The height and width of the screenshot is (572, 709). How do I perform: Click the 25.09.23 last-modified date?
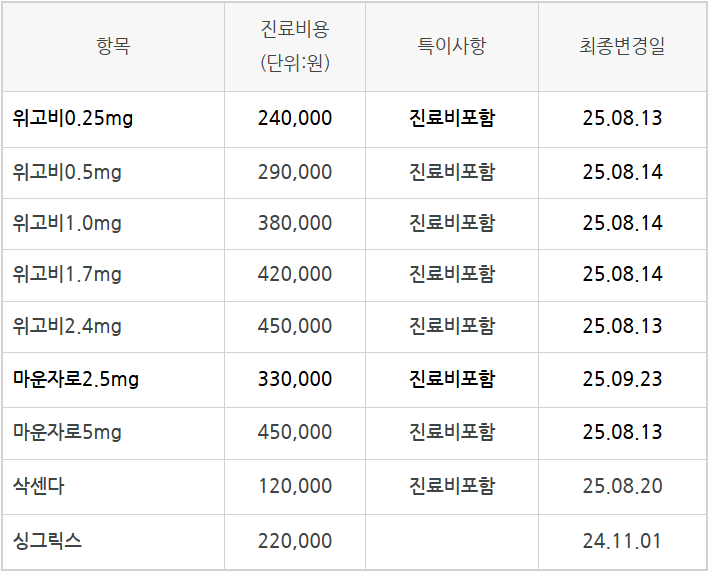click(622, 379)
